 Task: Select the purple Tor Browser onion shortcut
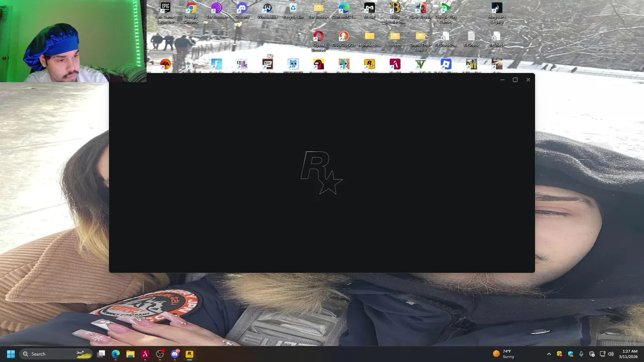[216, 11]
